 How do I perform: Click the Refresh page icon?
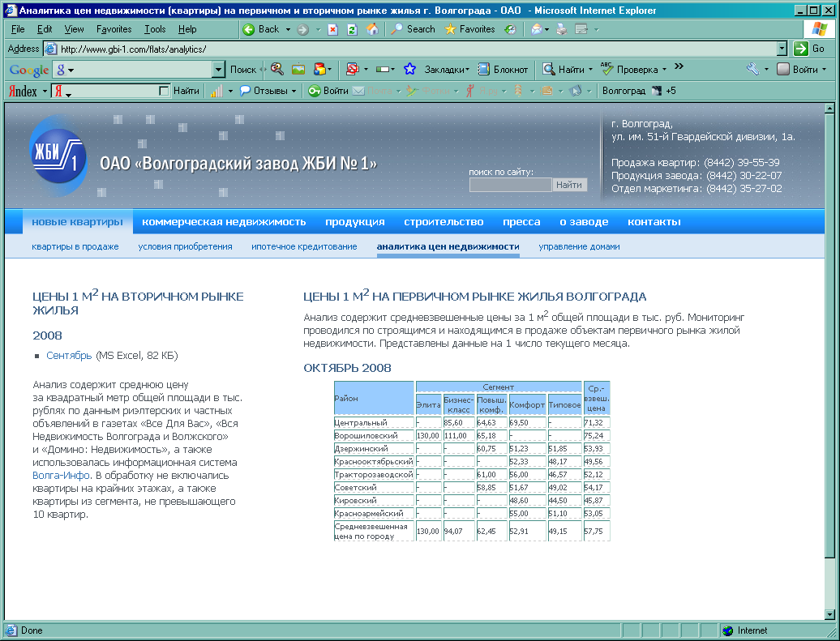[352, 29]
